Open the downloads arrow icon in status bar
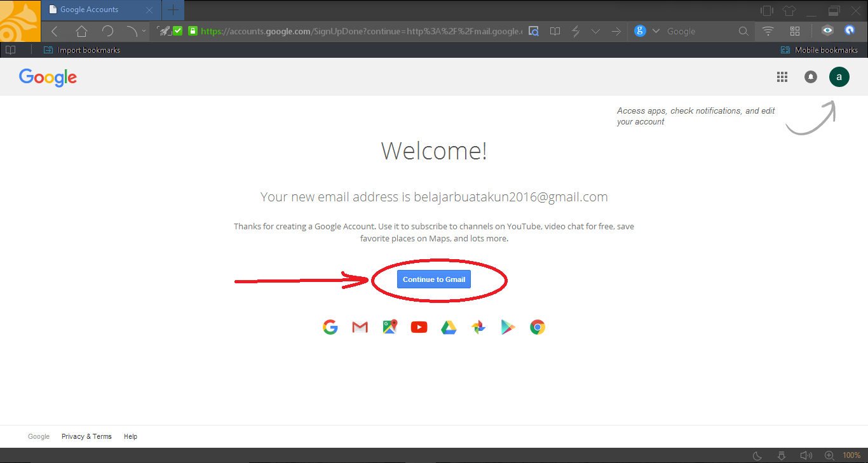The height and width of the screenshot is (463, 868). (782, 455)
